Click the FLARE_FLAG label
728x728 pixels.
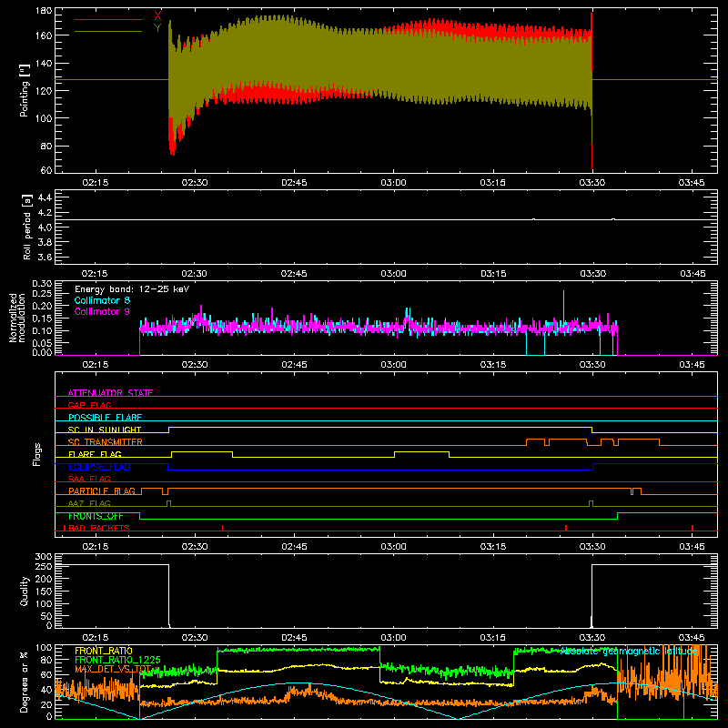click(x=95, y=454)
